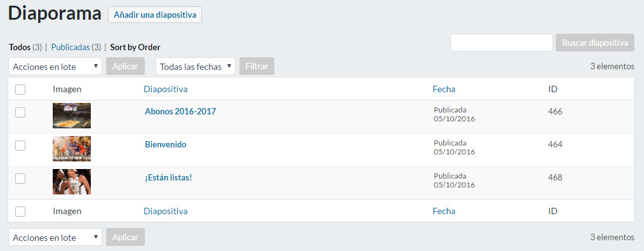The image size is (644, 251).
Task: Tick the checkbox for Abonos 2016-2017
Action: pos(20,112)
